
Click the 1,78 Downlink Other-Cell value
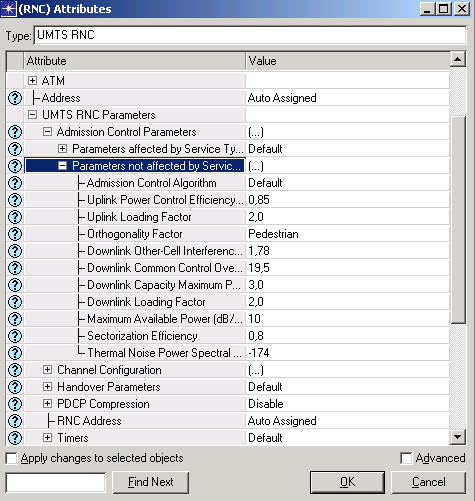[x=259, y=251]
